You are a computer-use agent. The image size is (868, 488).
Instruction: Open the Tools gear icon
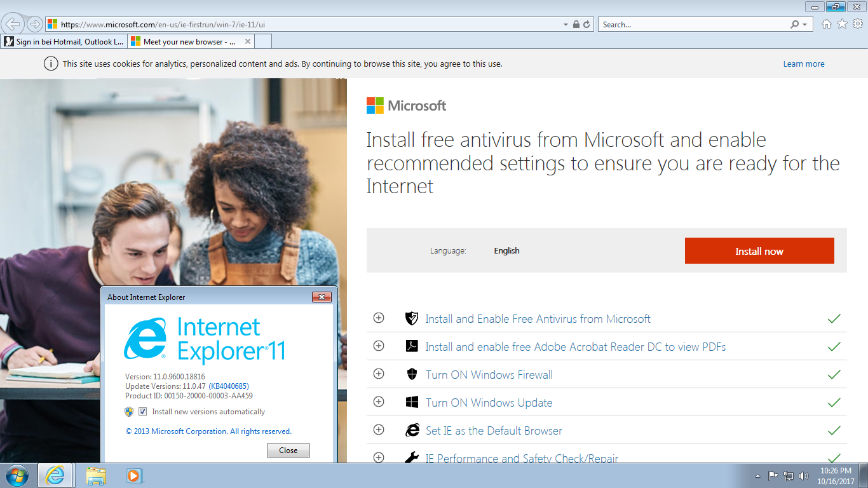point(858,24)
